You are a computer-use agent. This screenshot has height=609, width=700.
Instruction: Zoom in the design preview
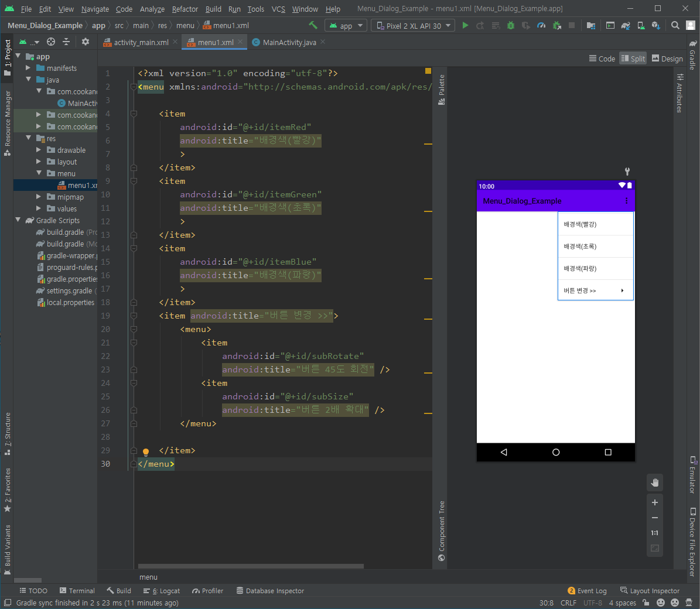click(655, 502)
